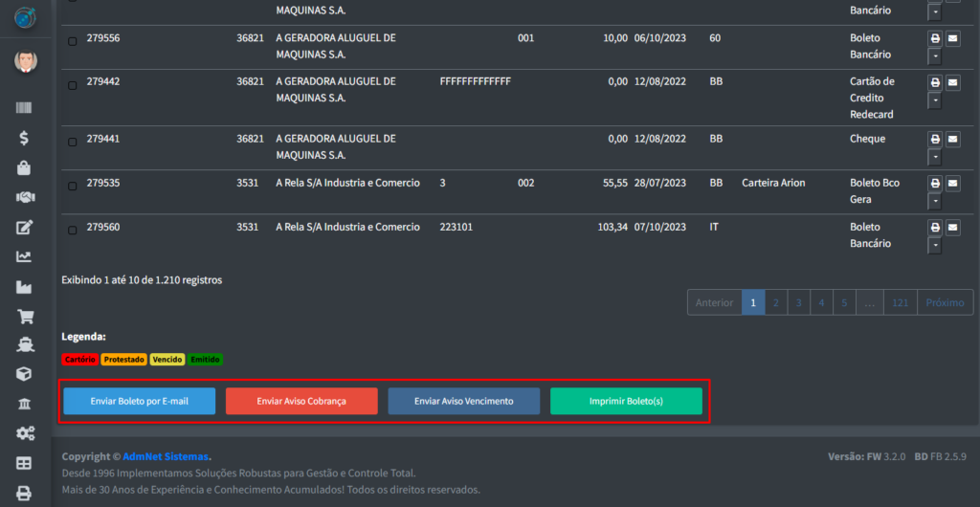Click Enviar Boleto por E-mail button
This screenshot has height=507, width=980.
pos(139,401)
